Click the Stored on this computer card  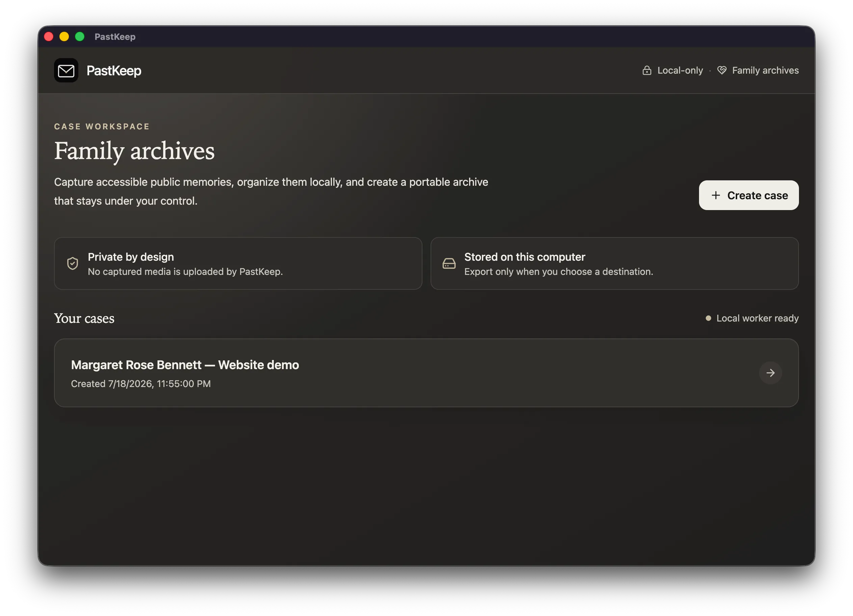[615, 264]
